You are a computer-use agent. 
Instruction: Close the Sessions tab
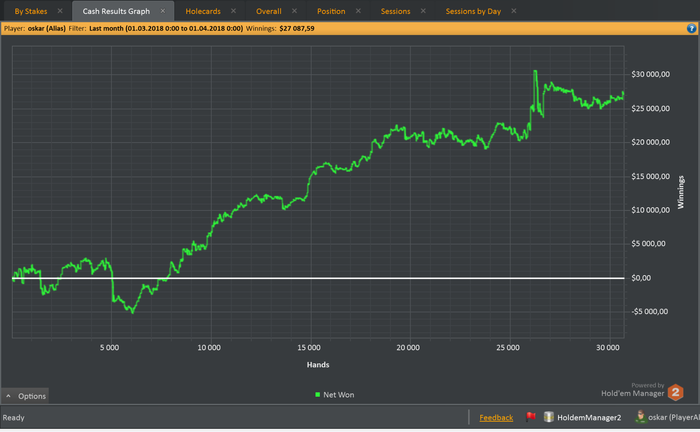[423, 11]
